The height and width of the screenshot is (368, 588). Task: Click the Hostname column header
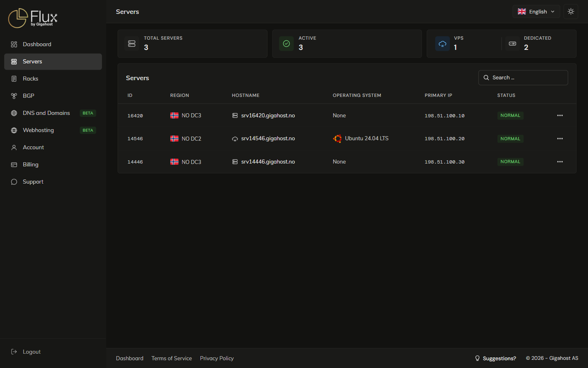pos(245,95)
